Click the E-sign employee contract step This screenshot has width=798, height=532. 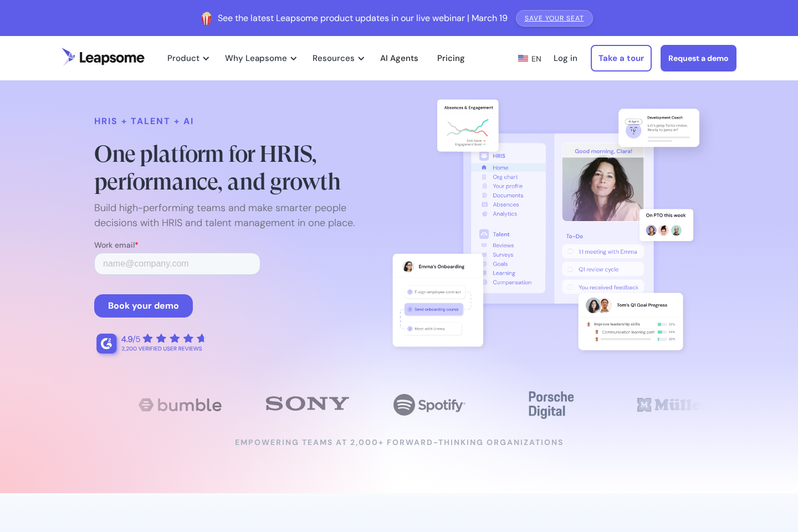tap(435, 292)
